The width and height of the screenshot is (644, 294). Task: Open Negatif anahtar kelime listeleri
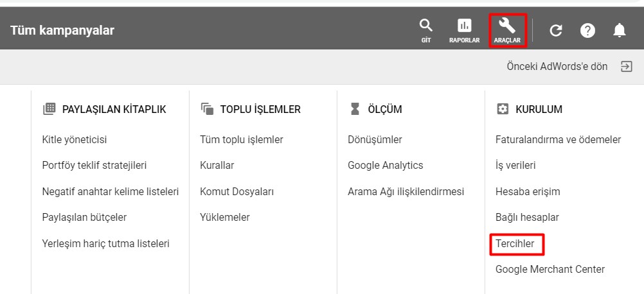pyautogui.click(x=111, y=191)
